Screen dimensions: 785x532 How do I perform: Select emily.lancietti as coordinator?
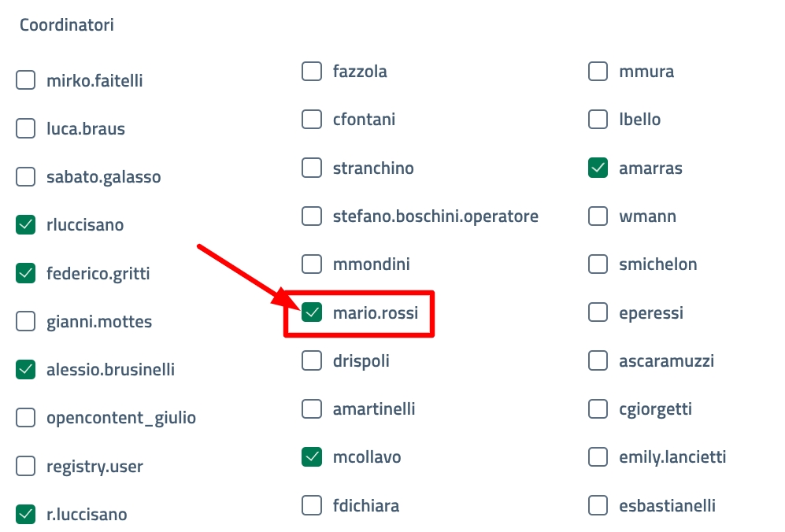tap(598, 457)
